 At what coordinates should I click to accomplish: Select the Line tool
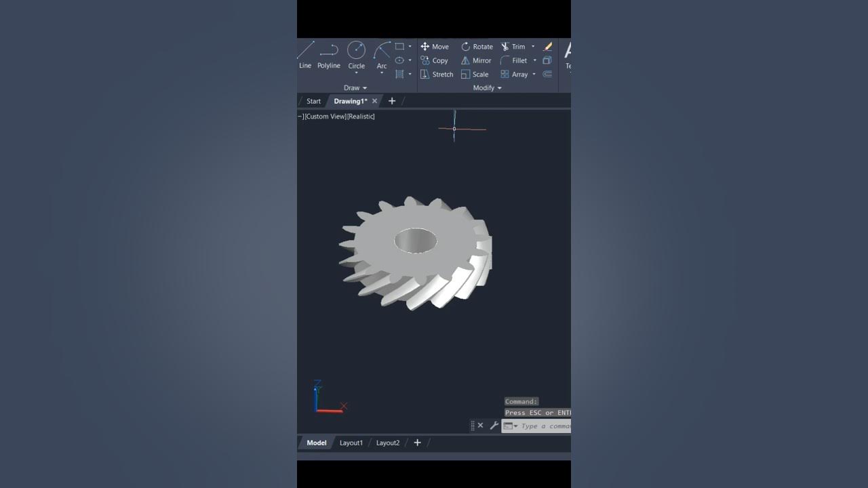click(305, 54)
